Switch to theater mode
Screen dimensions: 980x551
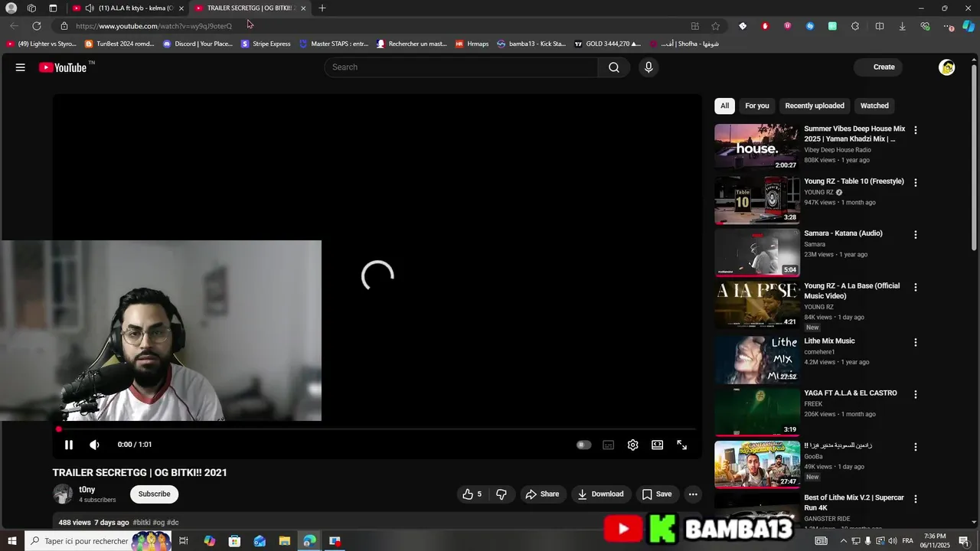coord(658,445)
